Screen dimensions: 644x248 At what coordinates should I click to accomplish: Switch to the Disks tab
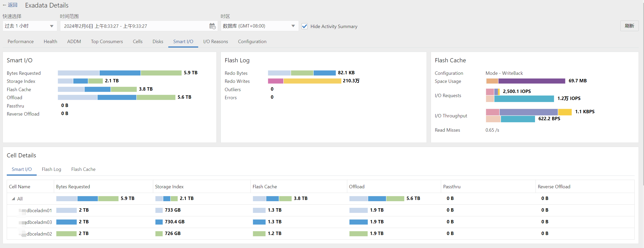click(158, 42)
